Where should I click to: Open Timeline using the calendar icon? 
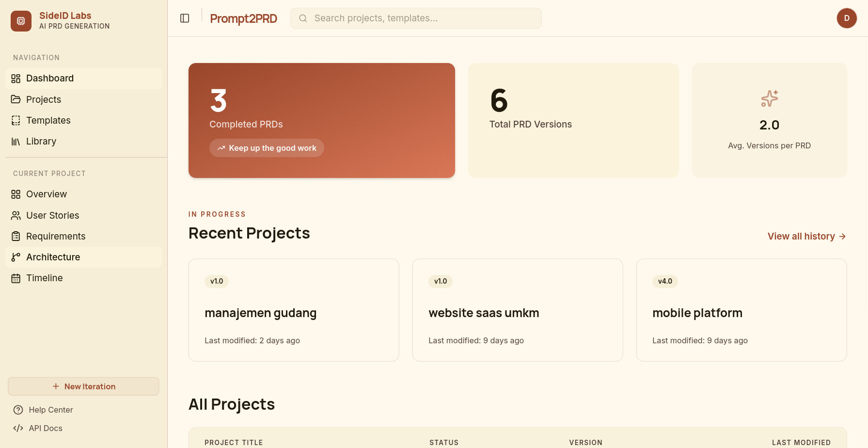pyautogui.click(x=16, y=278)
